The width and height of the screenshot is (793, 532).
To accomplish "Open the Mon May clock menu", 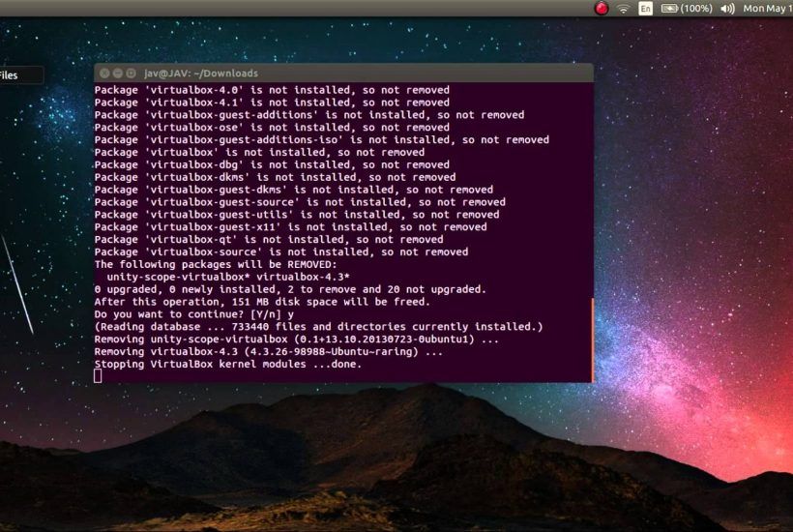I will tap(768, 9).
